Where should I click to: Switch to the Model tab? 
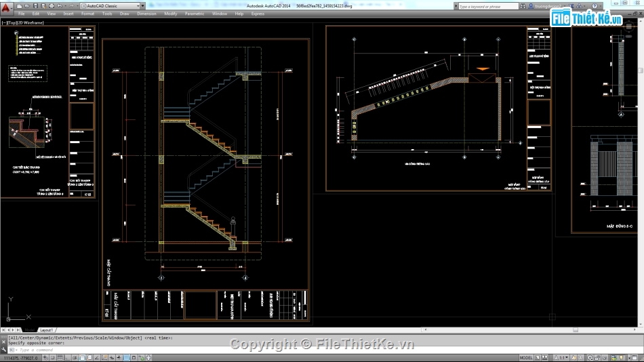[x=30, y=330]
